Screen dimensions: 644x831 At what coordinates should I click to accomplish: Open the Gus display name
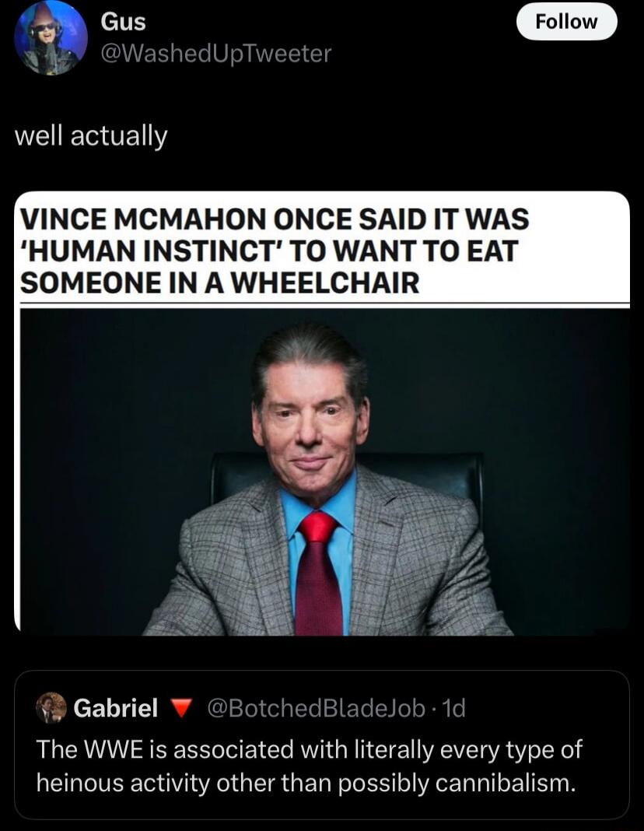[x=123, y=22]
